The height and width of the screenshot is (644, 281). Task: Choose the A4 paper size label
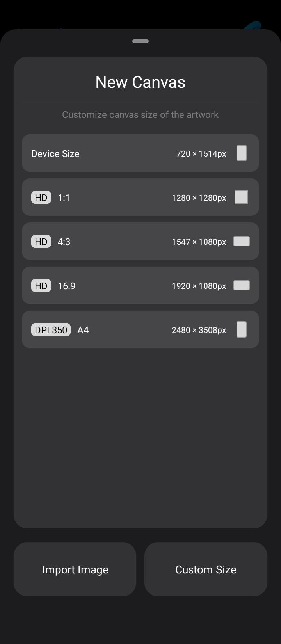point(83,330)
